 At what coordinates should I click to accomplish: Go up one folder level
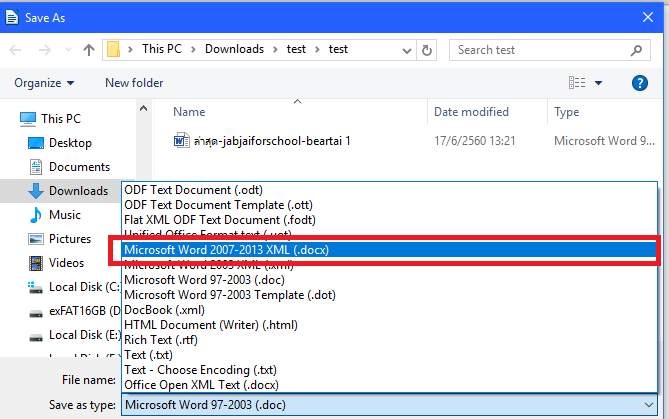tap(89, 50)
